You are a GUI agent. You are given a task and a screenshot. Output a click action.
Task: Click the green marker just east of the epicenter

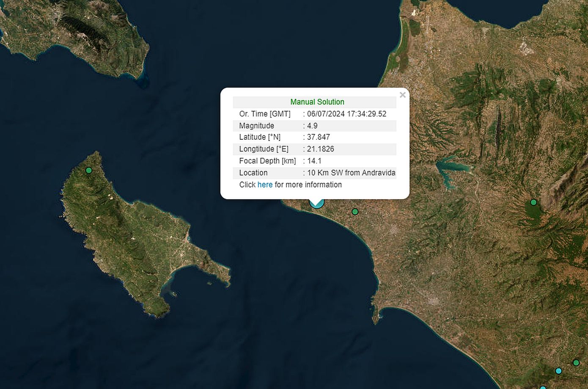tap(355, 212)
